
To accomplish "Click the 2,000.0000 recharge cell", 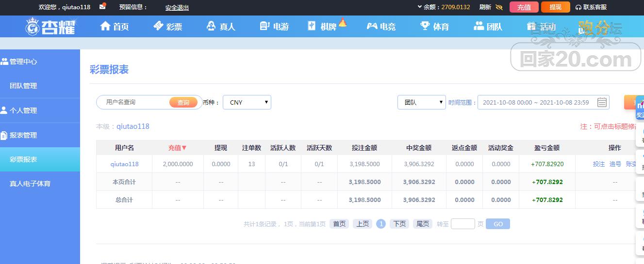I will [x=178, y=164].
